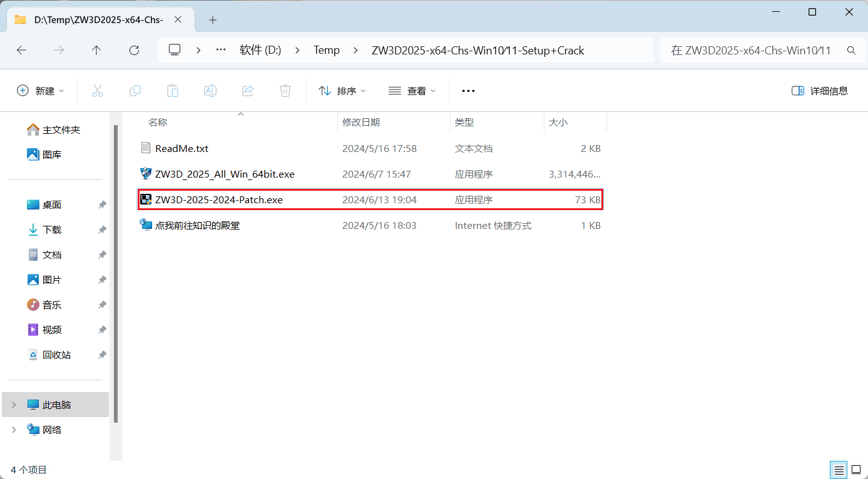Expand chevron after monitor icon in address bar
868x479 pixels.
(x=198, y=50)
